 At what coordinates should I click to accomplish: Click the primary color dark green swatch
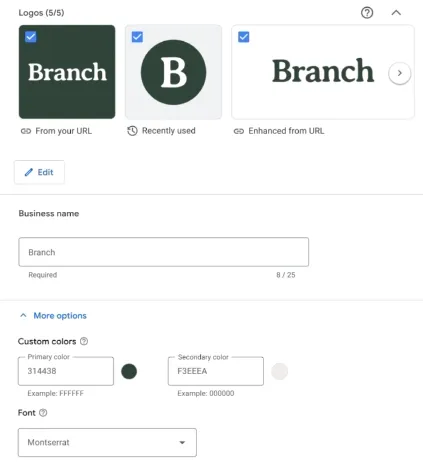[x=129, y=371]
